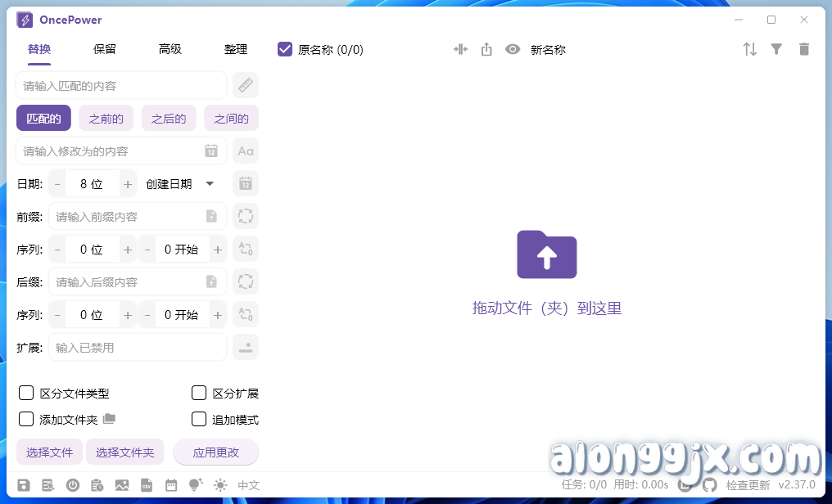Enable the 区分文件类型 checkbox
Image resolution: width=832 pixels, height=504 pixels.
pos(25,393)
